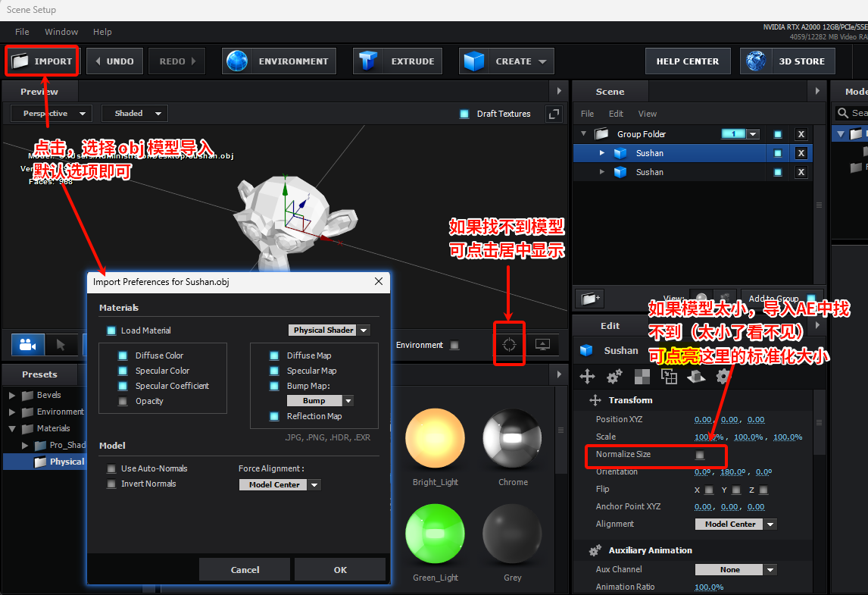Enable Invert Normals checkbox

tap(111, 484)
